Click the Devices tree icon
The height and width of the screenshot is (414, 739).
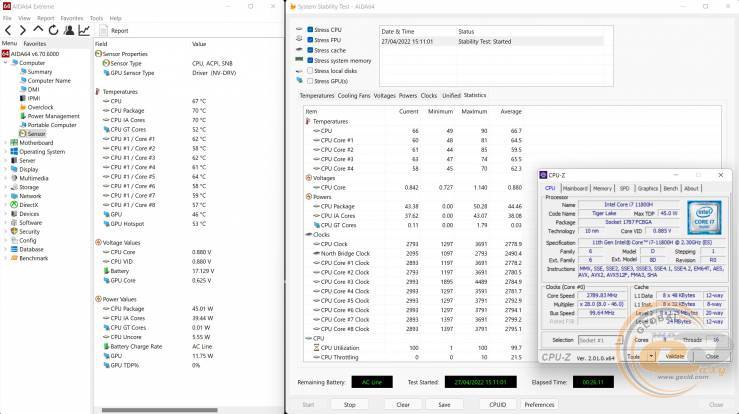[x=14, y=214]
